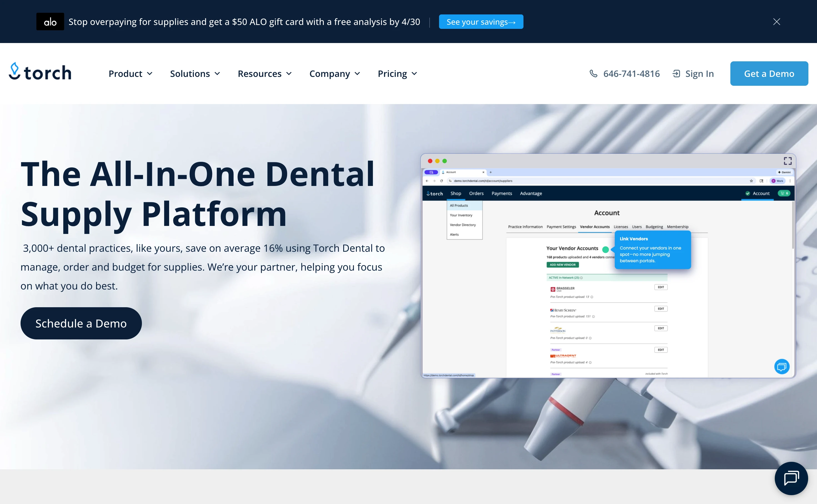This screenshot has width=817, height=504.
Task: Click the green checkmark next to Account
Action: click(748, 193)
